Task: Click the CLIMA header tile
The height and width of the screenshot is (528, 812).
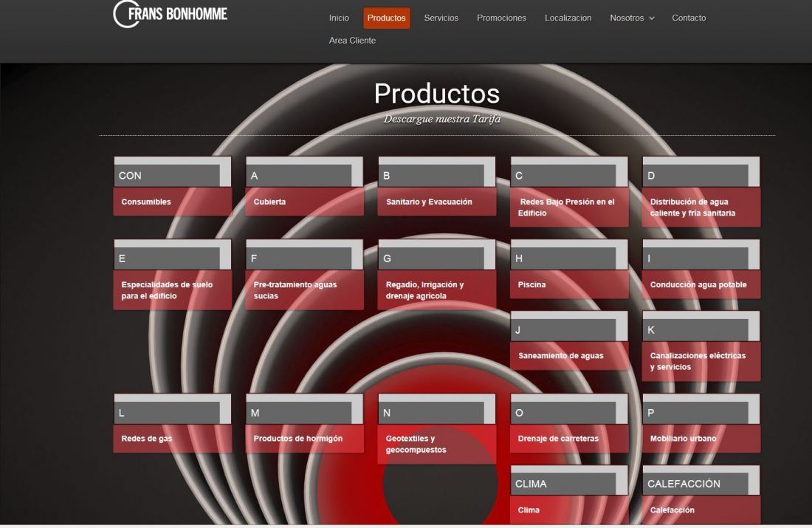Action: (569, 480)
